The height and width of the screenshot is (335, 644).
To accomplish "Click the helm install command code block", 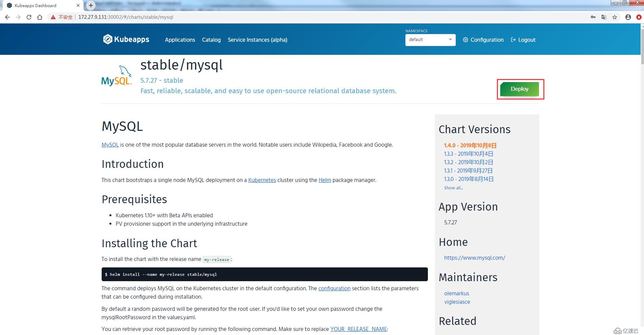I will (x=265, y=274).
